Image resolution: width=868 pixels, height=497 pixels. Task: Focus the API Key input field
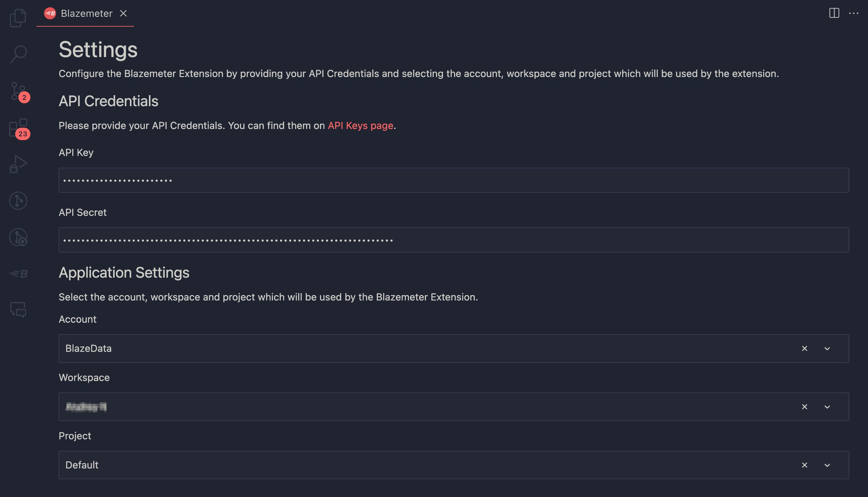[x=454, y=180]
